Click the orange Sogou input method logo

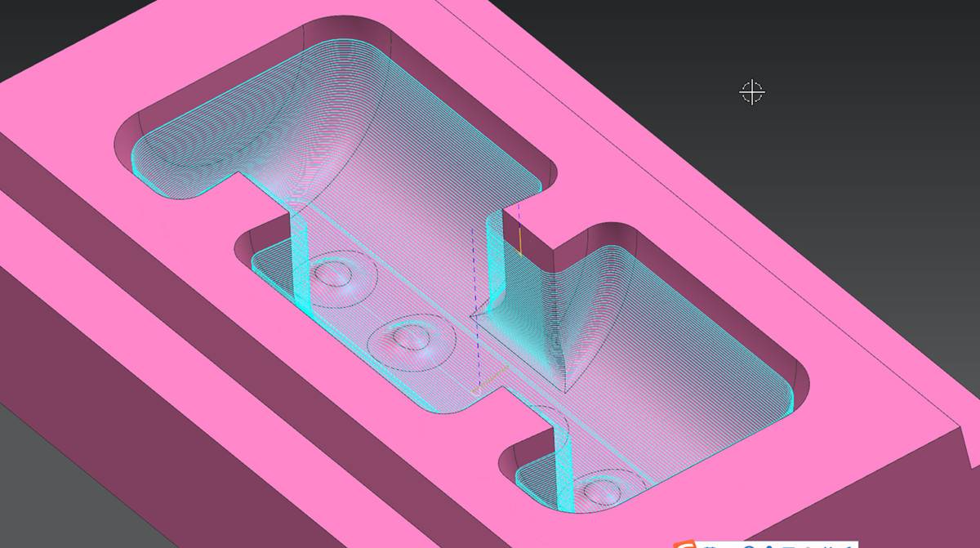coord(683,544)
